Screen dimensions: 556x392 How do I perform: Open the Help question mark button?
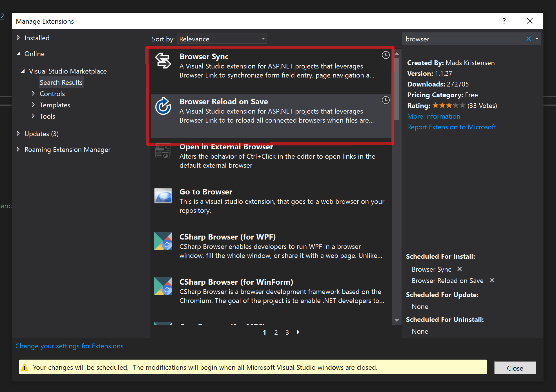504,21
